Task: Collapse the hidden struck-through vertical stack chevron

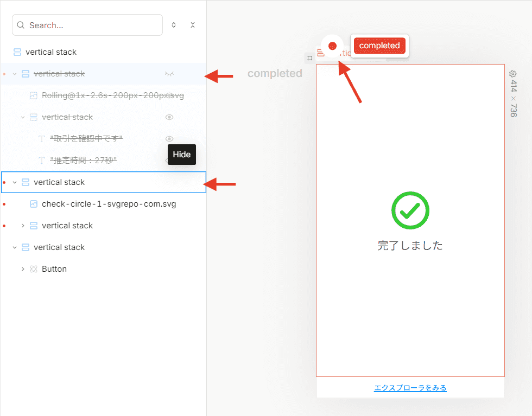Action: pyautogui.click(x=15, y=74)
